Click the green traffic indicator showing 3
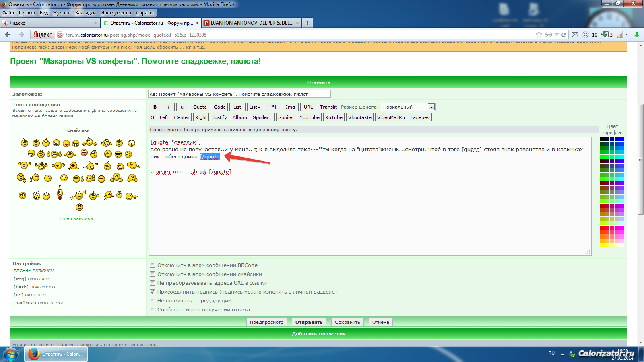The height and width of the screenshot is (362, 644). click(x=607, y=35)
